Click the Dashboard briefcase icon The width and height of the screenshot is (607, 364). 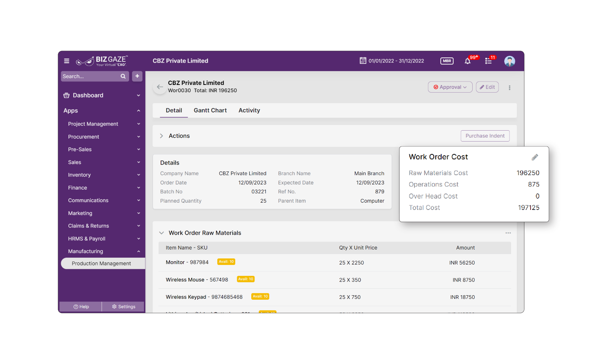click(66, 95)
